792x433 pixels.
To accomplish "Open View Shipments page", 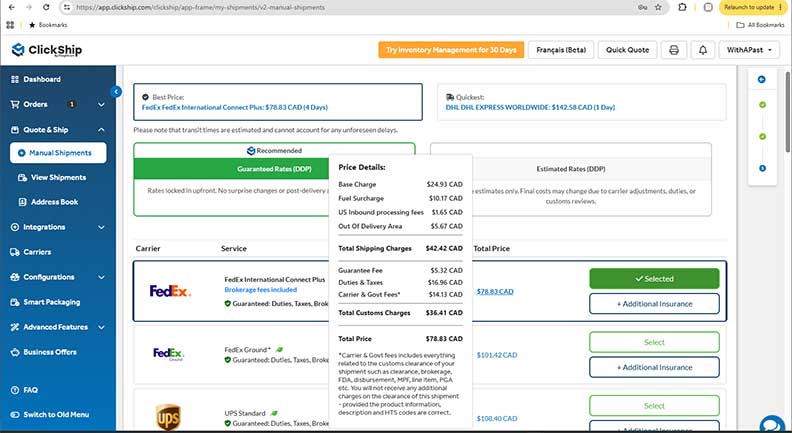I will tap(59, 177).
